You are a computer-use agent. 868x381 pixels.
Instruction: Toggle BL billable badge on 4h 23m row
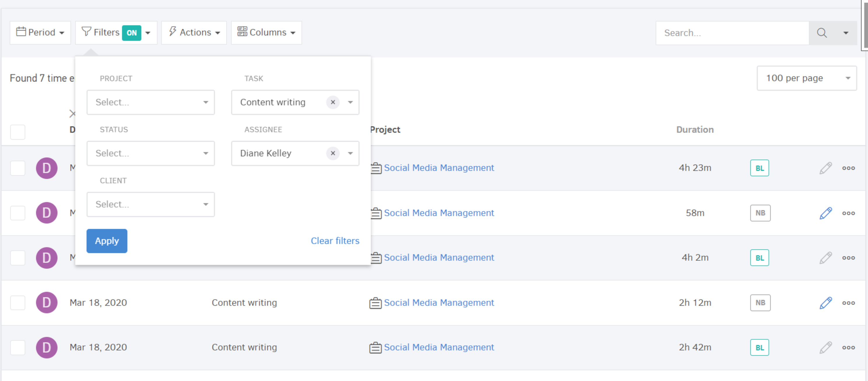(760, 168)
